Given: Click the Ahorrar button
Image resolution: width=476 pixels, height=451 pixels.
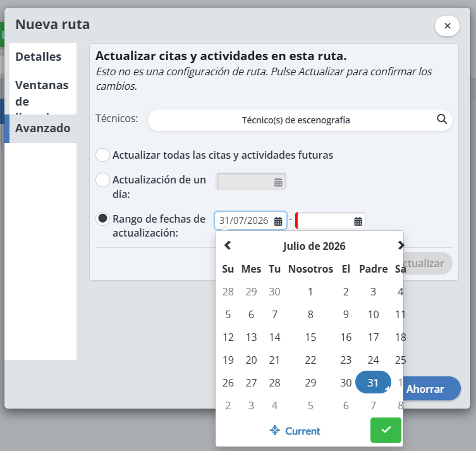Looking at the screenshot, I should click(425, 389).
